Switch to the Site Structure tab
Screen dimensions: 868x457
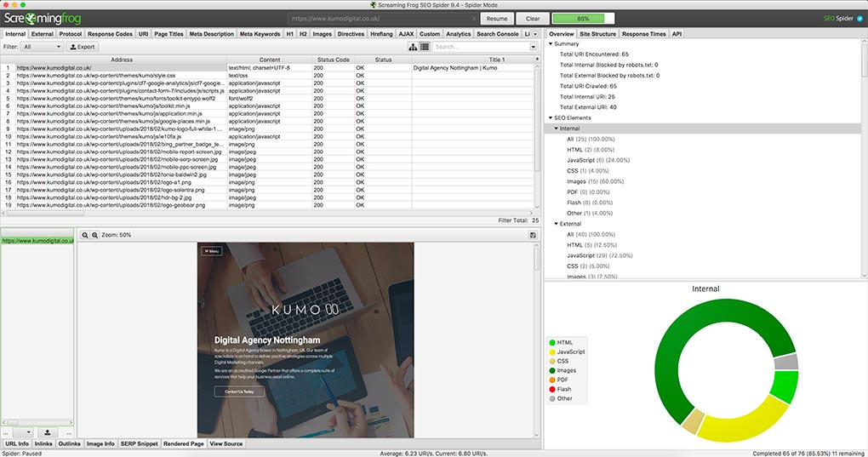(x=597, y=34)
